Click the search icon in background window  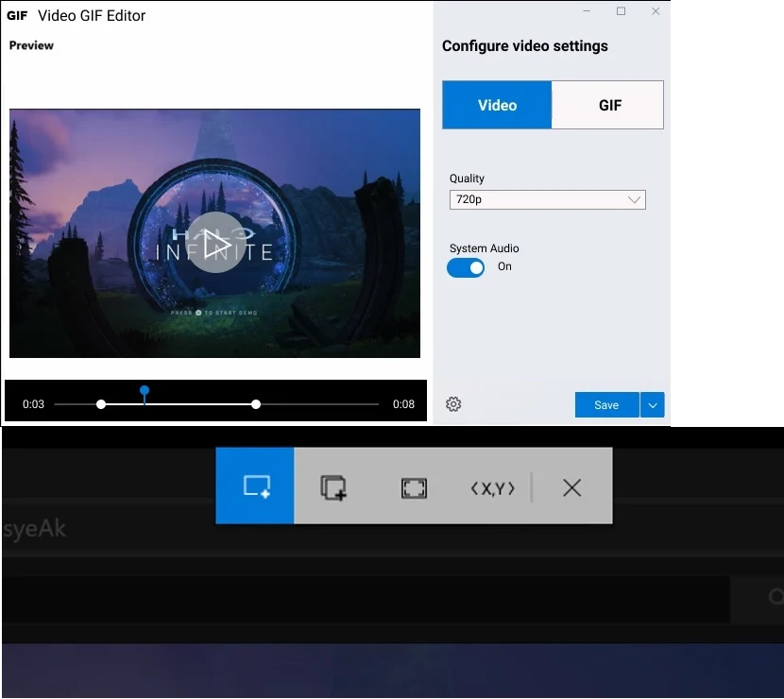(775, 596)
